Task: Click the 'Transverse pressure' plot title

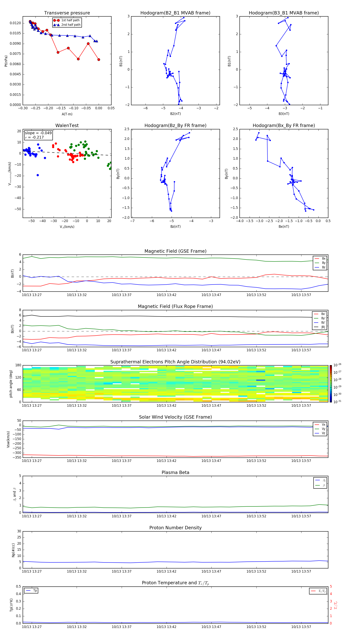Action: click(x=67, y=13)
